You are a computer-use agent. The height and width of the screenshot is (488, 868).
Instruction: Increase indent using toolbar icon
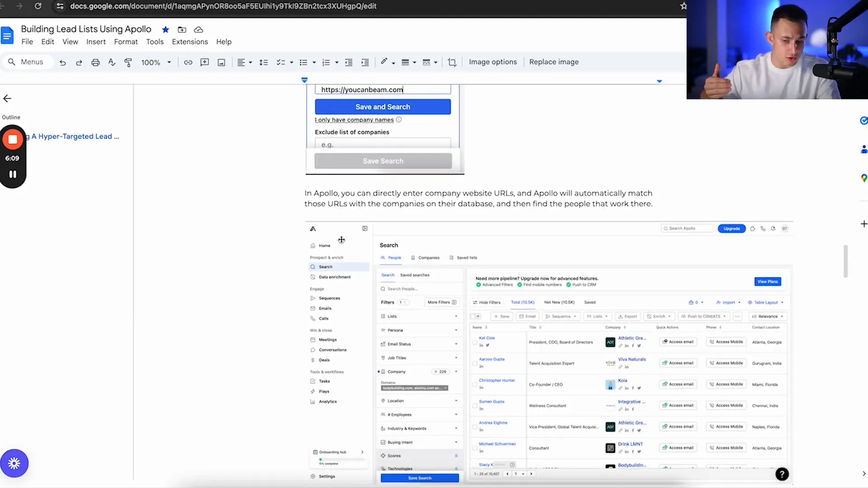(x=365, y=62)
